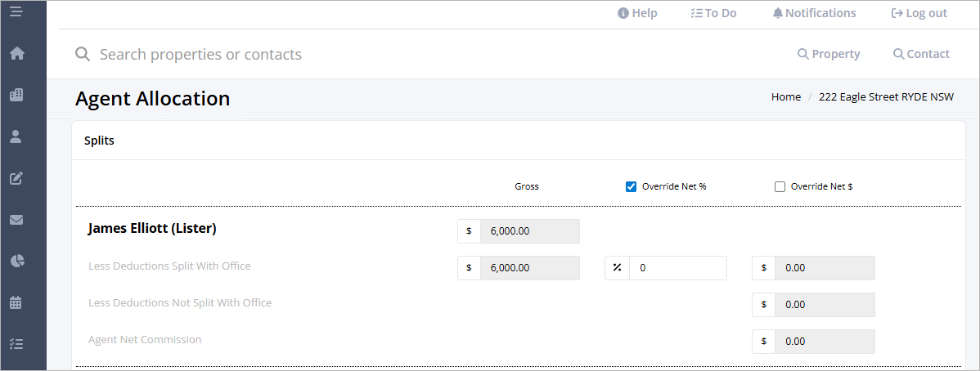Image resolution: width=980 pixels, height=371 pixels.
Task: Uncheck the Override Net % checkbox
Action: point(631,187)
